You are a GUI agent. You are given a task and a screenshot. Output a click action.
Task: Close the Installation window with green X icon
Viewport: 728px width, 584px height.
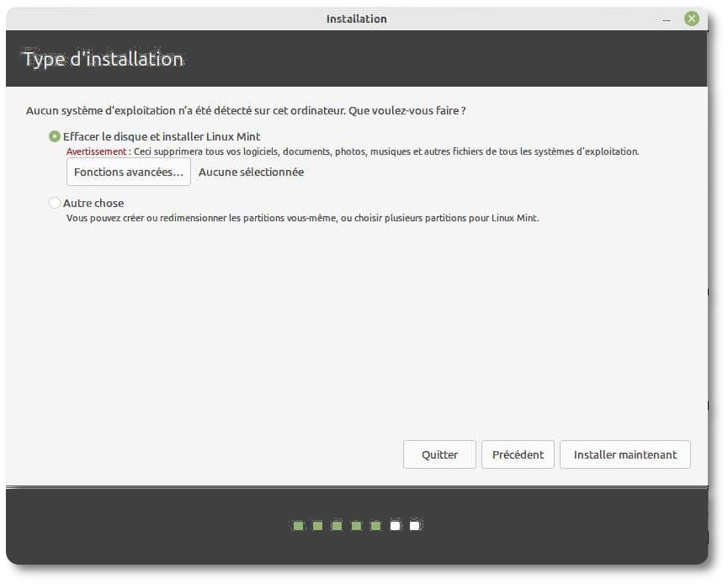pos(691,19)
